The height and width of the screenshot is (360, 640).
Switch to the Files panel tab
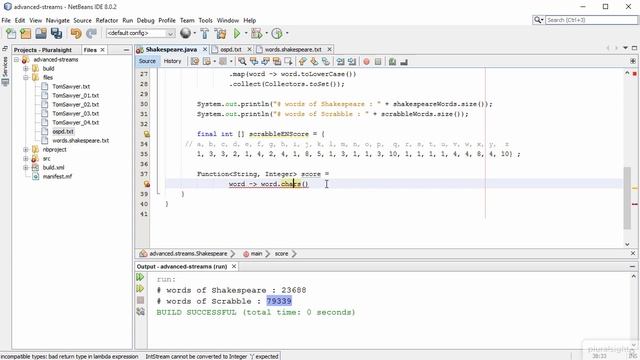(90, 50)
